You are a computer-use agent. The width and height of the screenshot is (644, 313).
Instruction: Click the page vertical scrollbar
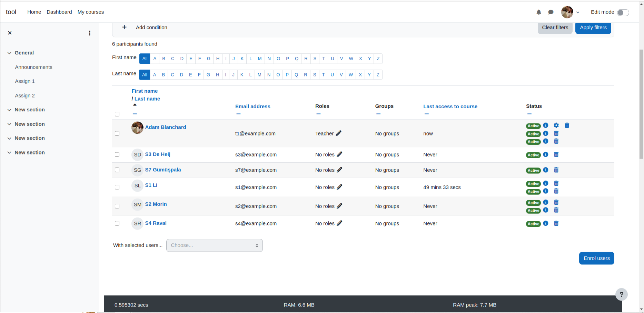point(641,104)
